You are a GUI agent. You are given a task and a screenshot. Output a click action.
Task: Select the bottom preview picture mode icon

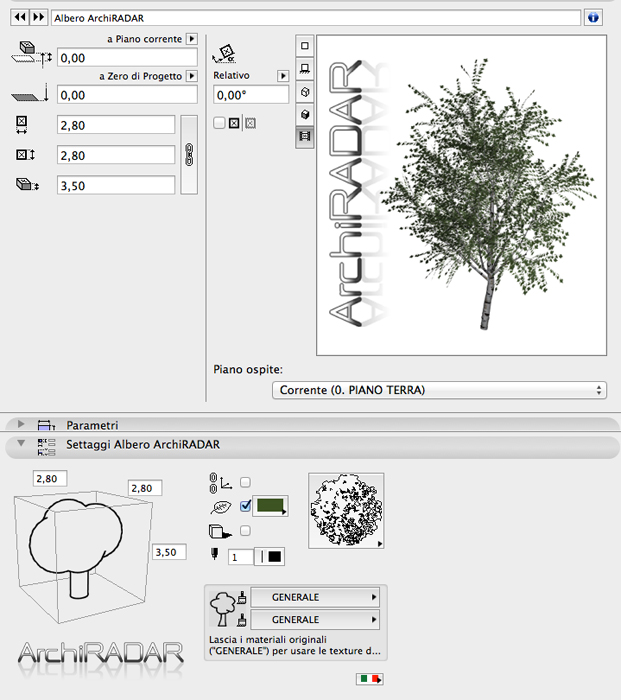click(305, 136)
